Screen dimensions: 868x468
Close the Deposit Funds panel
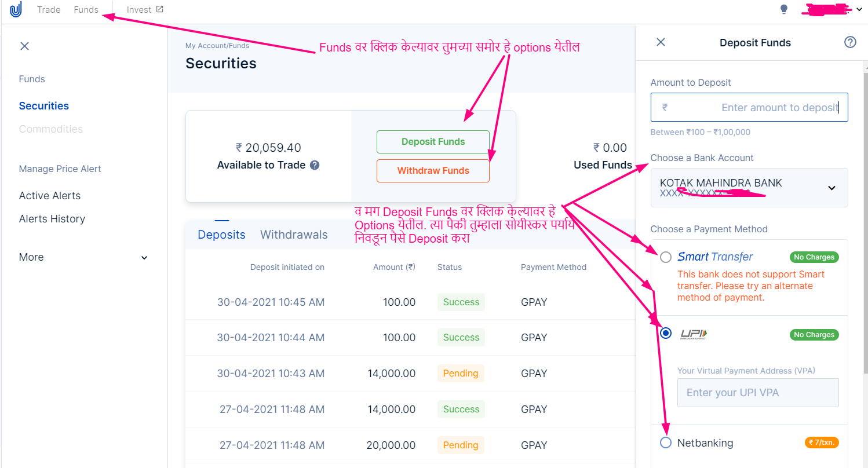click(x=661, y=42)
